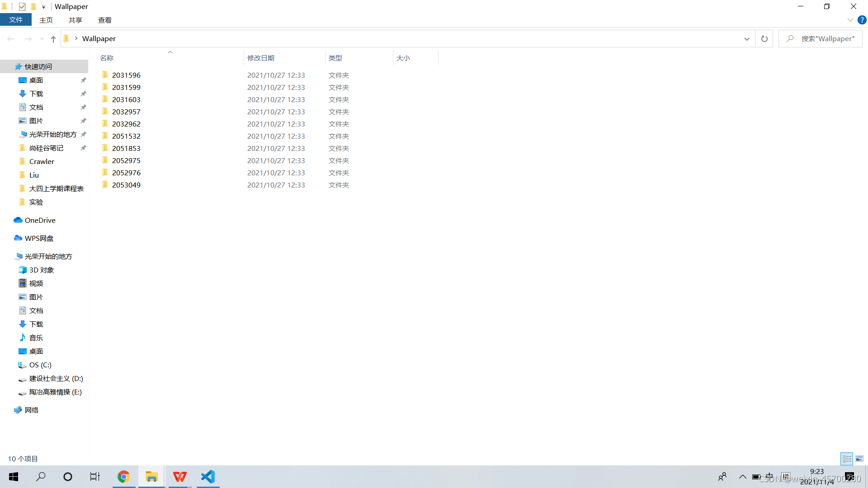This screenshot has width=868, height=488.
Task: Switch to the 共享 ribbon tab
Action: point(75,20)
